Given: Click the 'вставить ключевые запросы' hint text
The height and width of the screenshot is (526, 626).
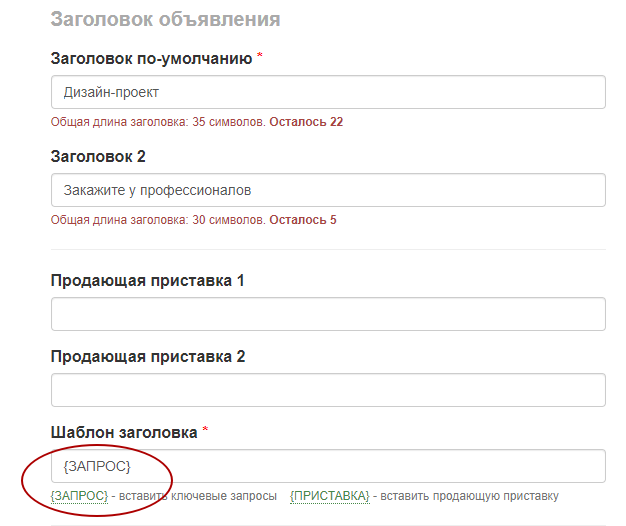Looking at the screenshot, I should [198, 496].
